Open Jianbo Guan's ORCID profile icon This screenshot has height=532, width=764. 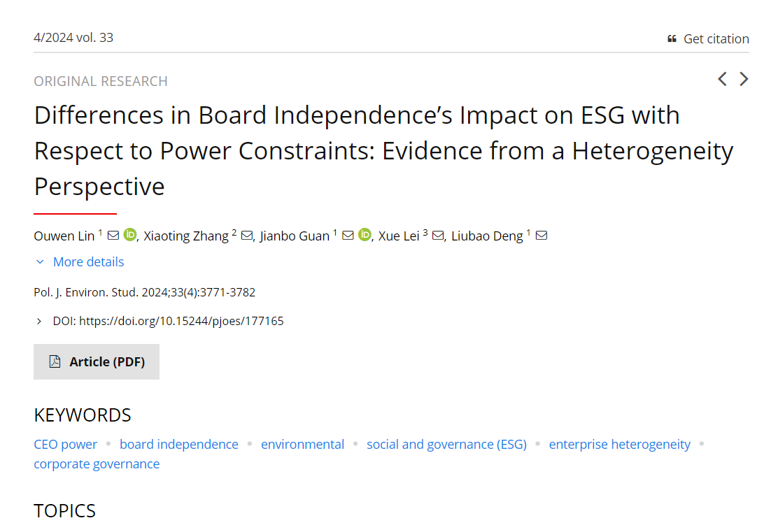365,235
